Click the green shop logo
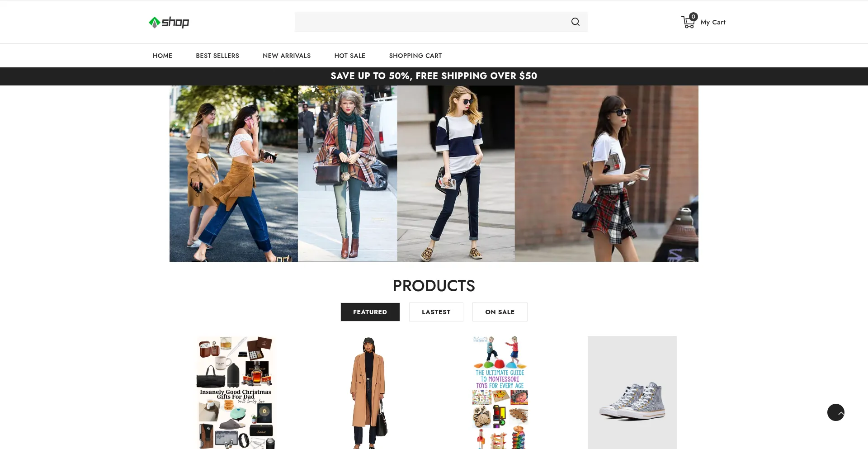 point(169,22)
